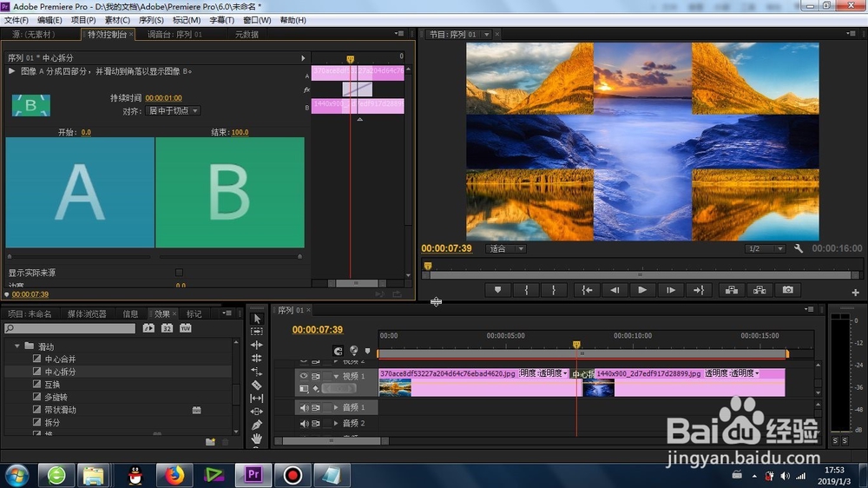
Task: Go to Out point
Action: [699, 290]
